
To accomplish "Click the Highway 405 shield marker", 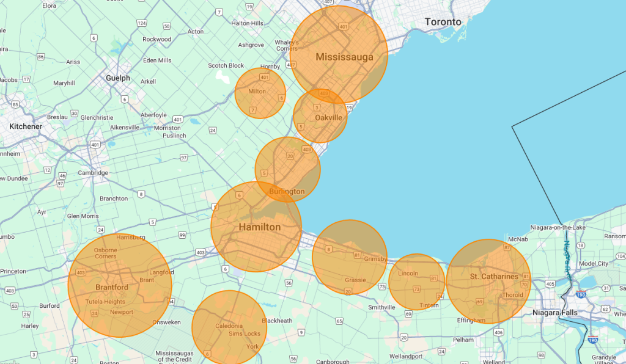I will click(550, 284).
